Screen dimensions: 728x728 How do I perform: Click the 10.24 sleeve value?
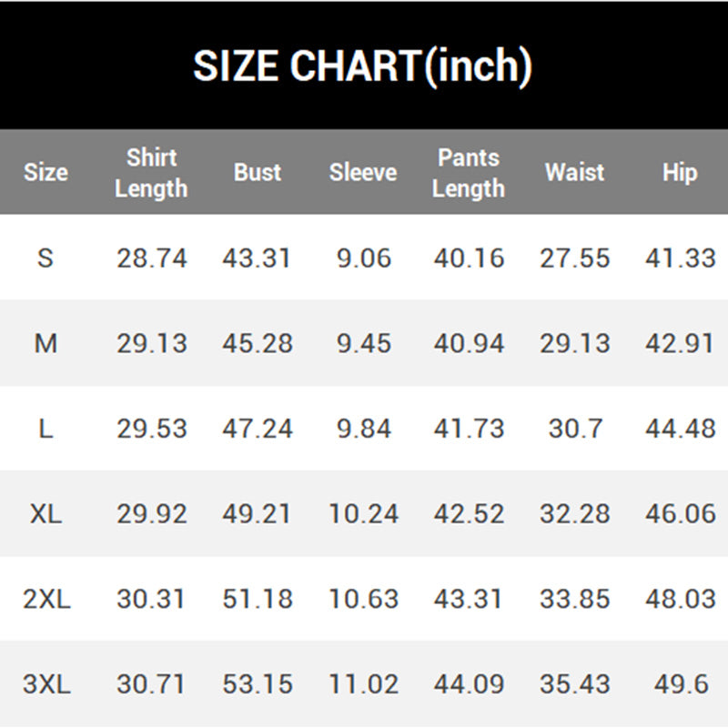point(363,514)
